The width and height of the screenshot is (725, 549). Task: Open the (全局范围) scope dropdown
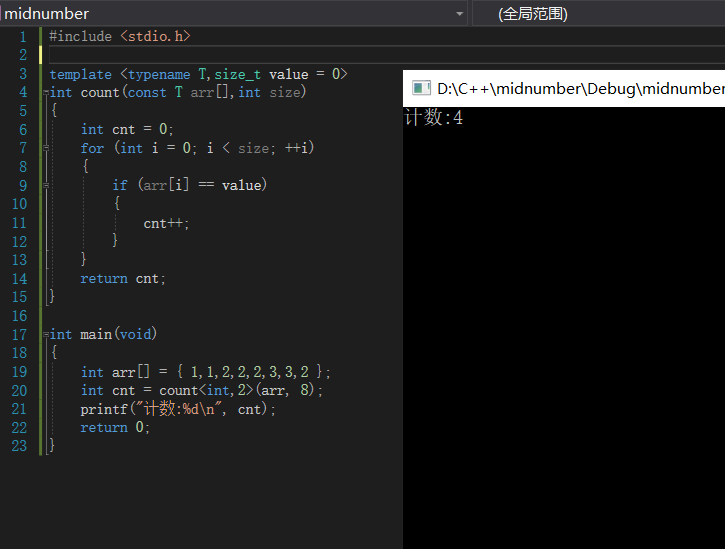click(x=598, y=13)
